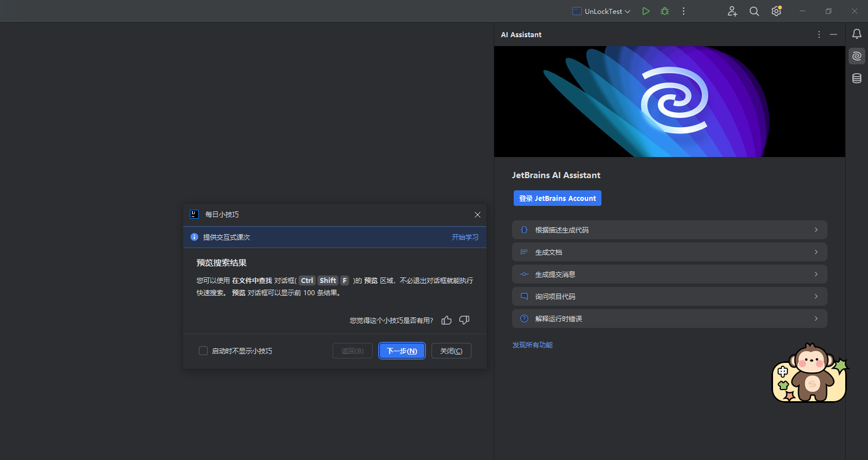Run the UnLockTest configuration
The image size is (868, 460).
pyautogui.click(x=646, y=11)
